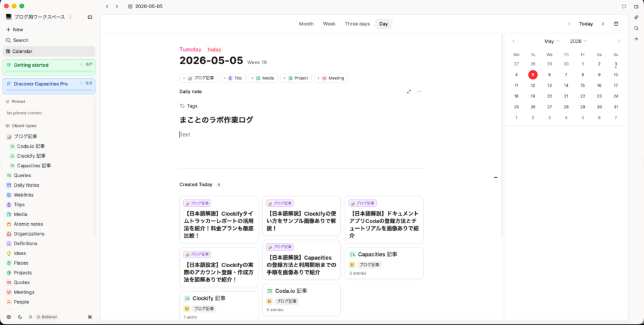Expand the Discover Capacities Pro card
The height and width of the screenshot is (325, 644).
point(49,86)
